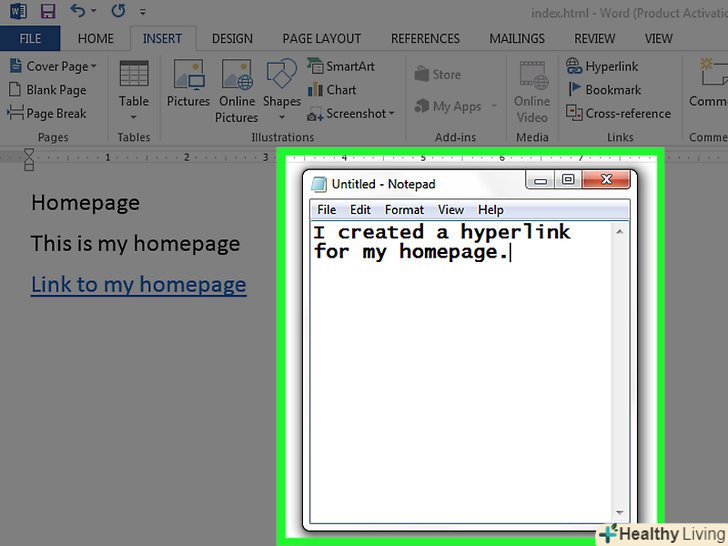The height and width of the screenshot is (546, 728).
Task: Insert a Page Break
Action: pos(47,113)
